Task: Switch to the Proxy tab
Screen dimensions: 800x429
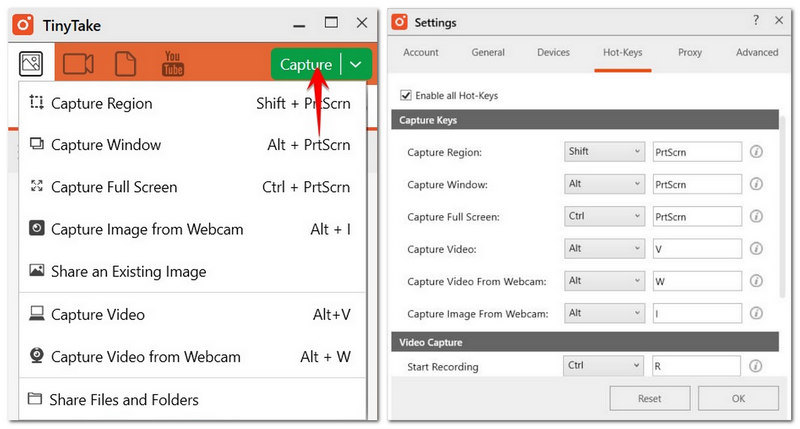Action: (689, 53)
